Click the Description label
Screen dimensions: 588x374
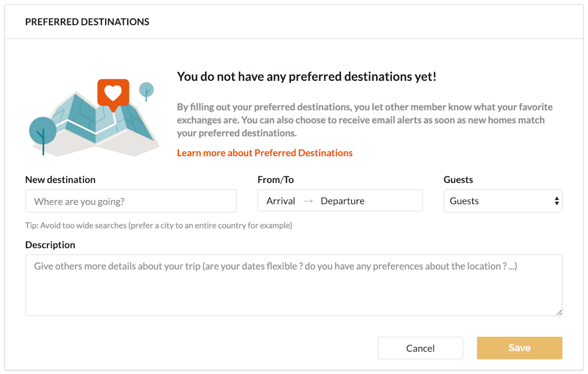tap(50, 245)
